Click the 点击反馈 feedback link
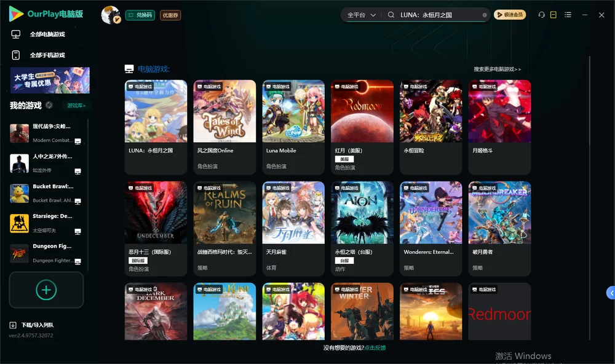Viewport: 615px width, 364px height. point(375,348)
